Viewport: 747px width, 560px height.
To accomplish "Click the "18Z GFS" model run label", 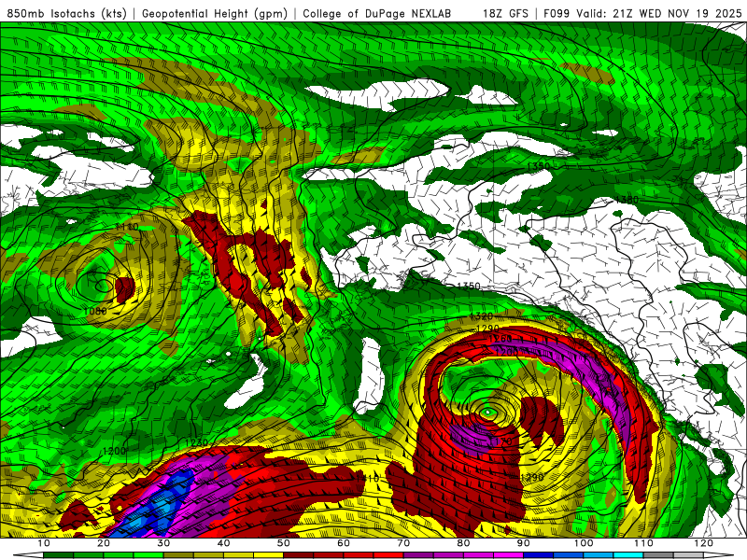I will [505, 14].
